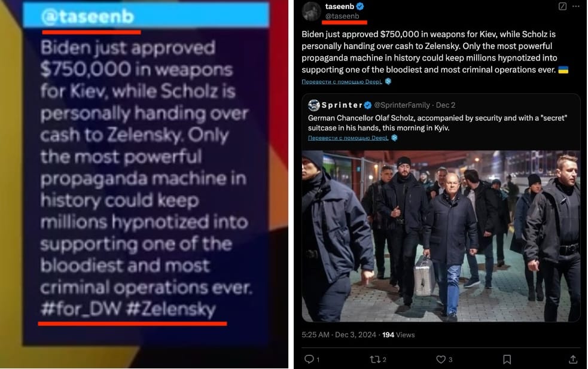View the 194 Views count

pyautogui.click(x=398, y=334)
